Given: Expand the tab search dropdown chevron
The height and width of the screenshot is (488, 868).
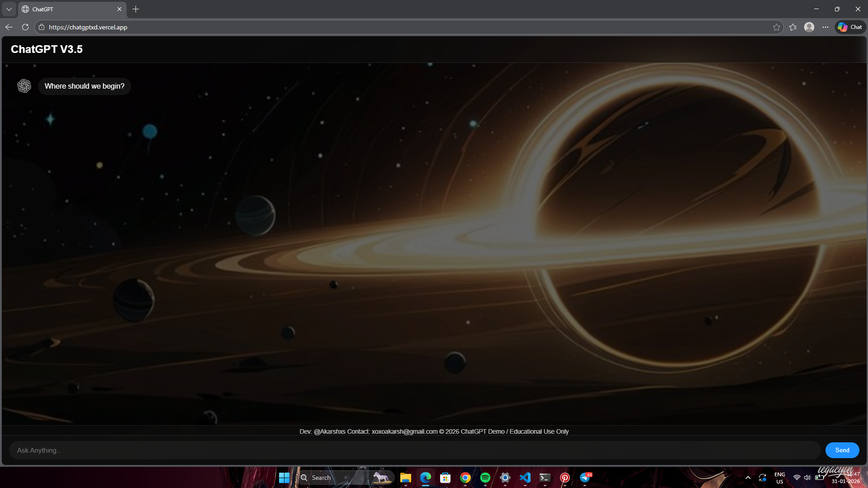Looking at the screenshot, I should click(9, 9).
